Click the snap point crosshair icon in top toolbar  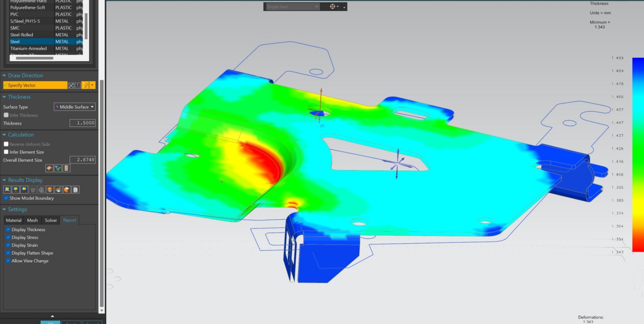pyautogui.click(x=332, y=6)
